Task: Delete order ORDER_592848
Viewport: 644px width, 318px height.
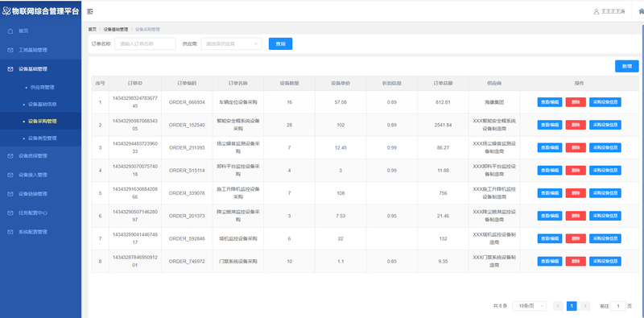Action: click(576, 238)
